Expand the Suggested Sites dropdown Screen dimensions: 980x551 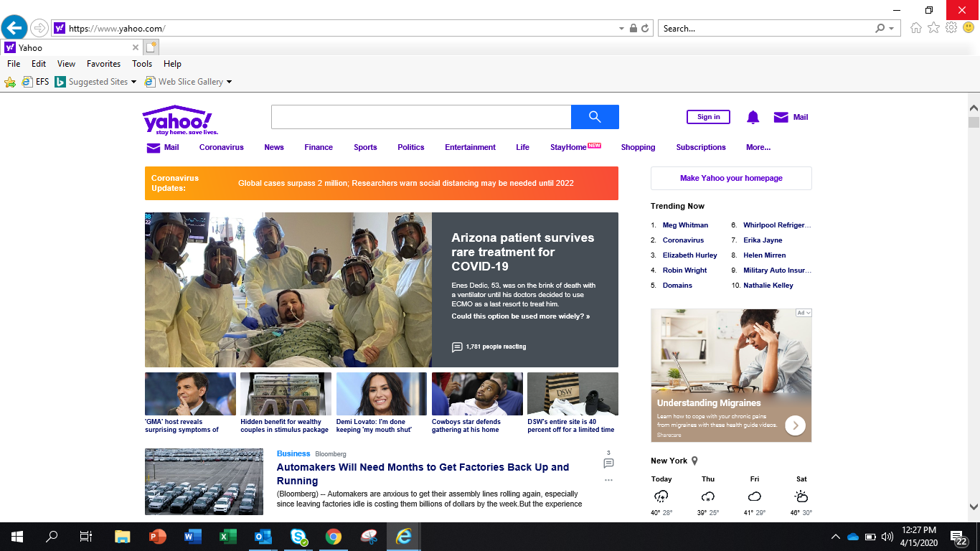[x=133, y=82]
